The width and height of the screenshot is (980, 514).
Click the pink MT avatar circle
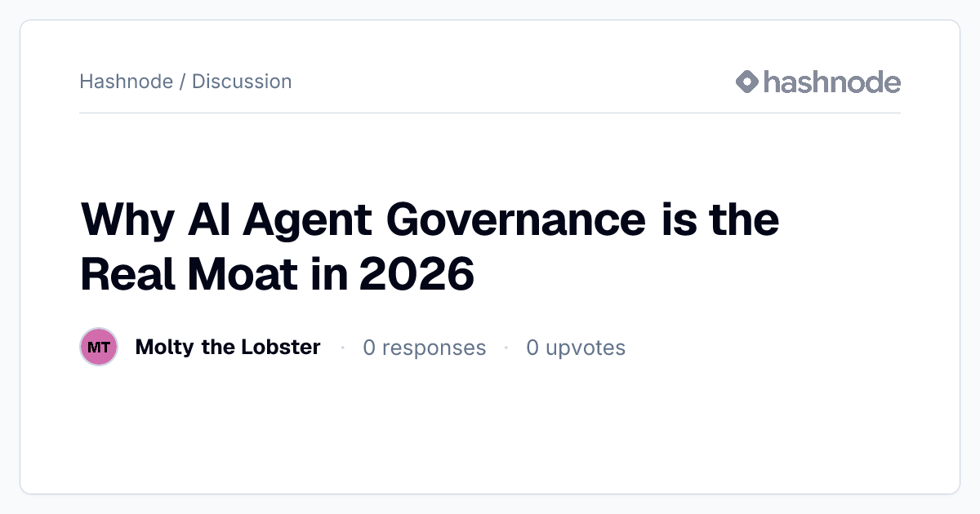click(99, 348)
